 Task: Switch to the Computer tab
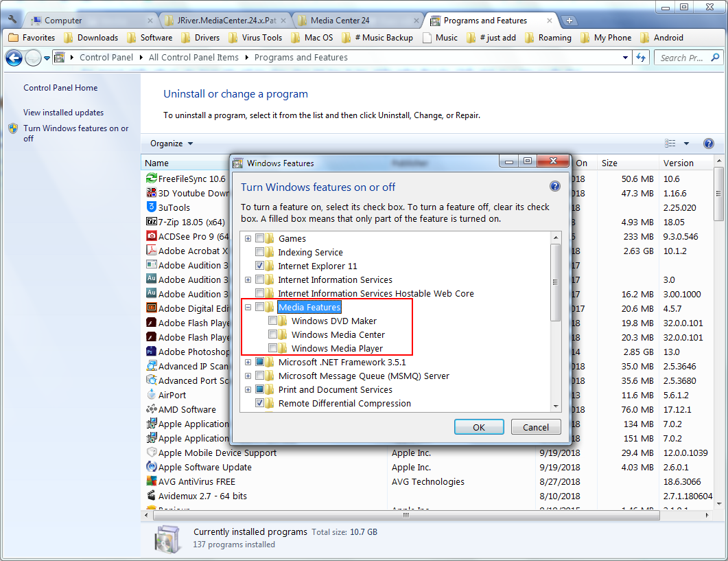(x=92, y=21)
